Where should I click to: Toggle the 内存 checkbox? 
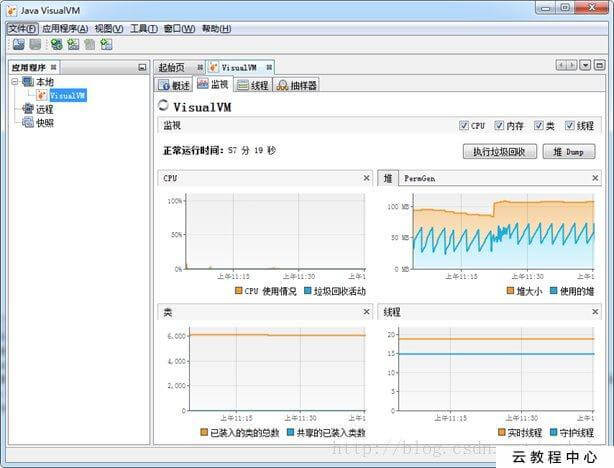tap(499, 125)
